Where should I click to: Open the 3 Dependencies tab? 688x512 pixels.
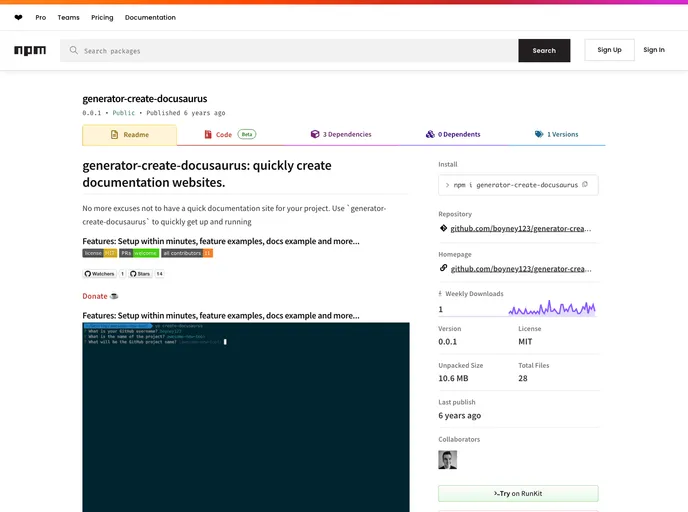click(341, 134)
